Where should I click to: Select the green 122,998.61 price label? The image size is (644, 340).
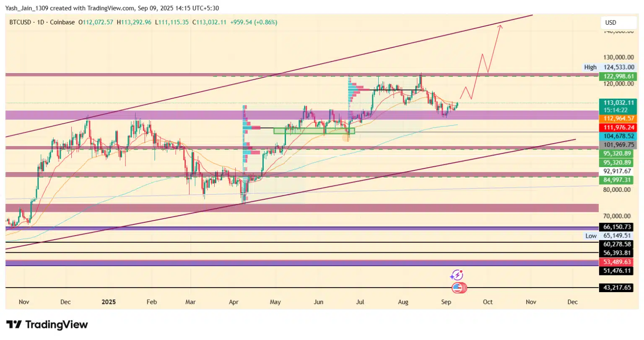tap(618, 76)
